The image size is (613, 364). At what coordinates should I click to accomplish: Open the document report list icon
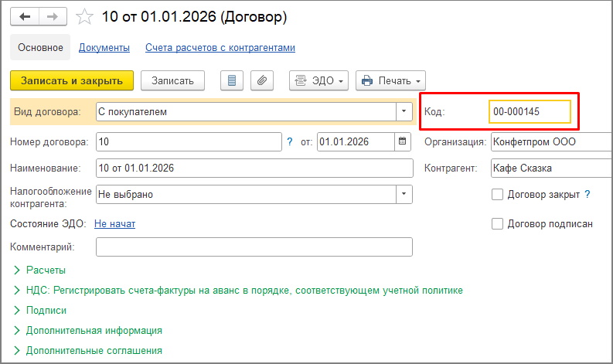point(232,80)
